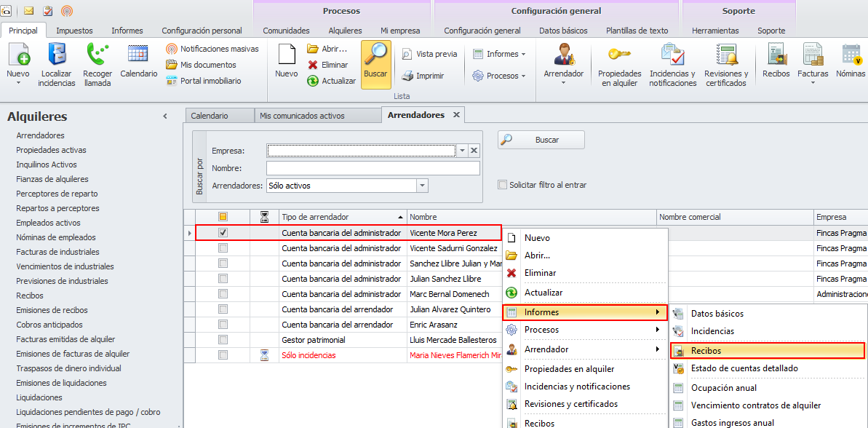Image resolution: width=868 pixels, height=428 pixels.
Task: Check the Julian Sanchez Llibre row checkbox
Action: pos(223,279)
